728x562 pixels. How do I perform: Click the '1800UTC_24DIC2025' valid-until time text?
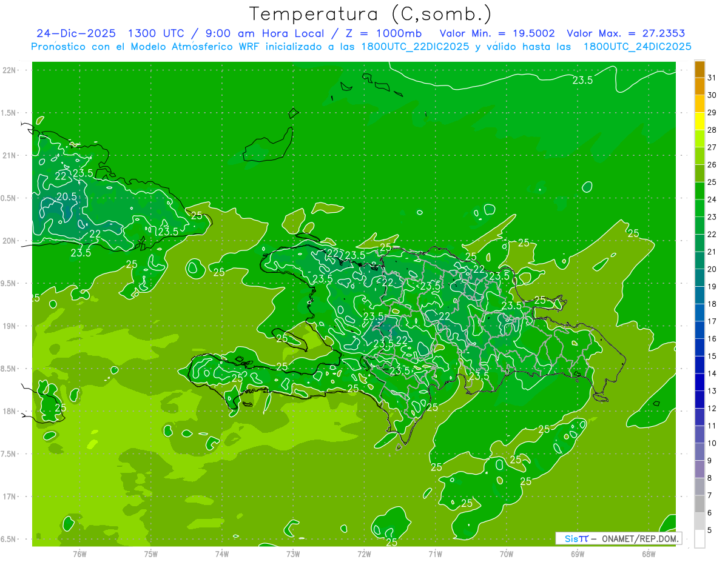click(x=637, y=47)
